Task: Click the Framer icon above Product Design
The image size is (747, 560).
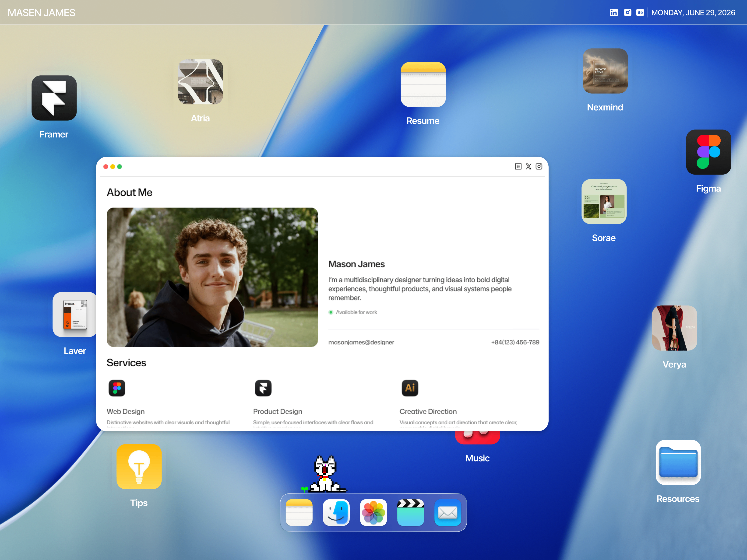Action: click(263, 388)
